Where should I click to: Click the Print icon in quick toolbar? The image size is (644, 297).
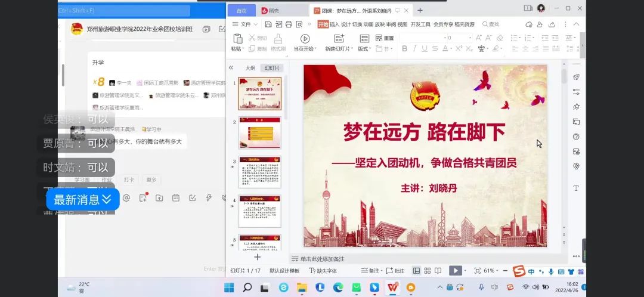289,24
